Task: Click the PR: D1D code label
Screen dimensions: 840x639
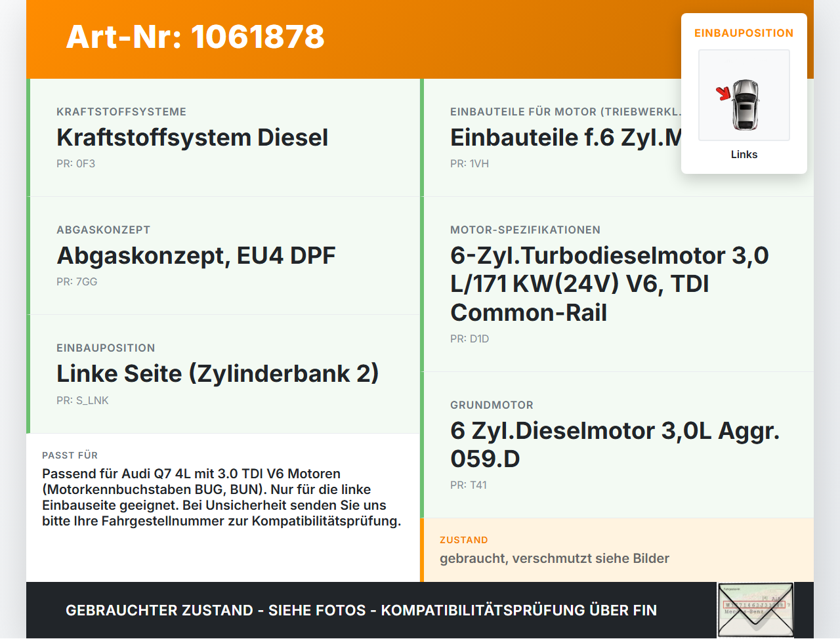Action: point(469,339)
